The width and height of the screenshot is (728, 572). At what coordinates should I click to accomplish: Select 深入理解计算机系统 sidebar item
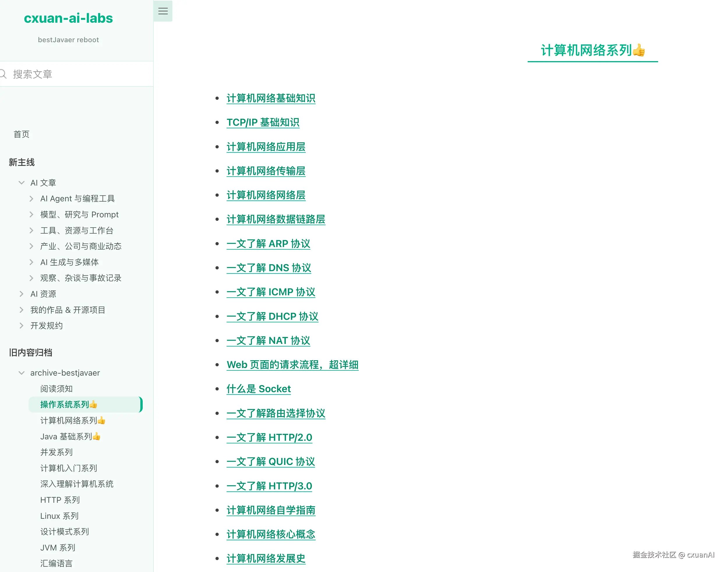77,484
